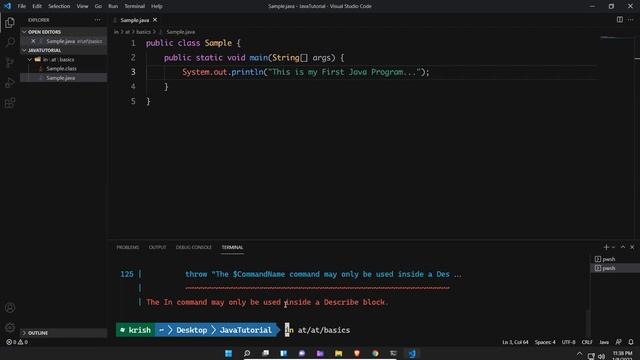The image size is (640, 360).
Task: Select the second pwsh terminal
Action: click(x=614, y=268)
